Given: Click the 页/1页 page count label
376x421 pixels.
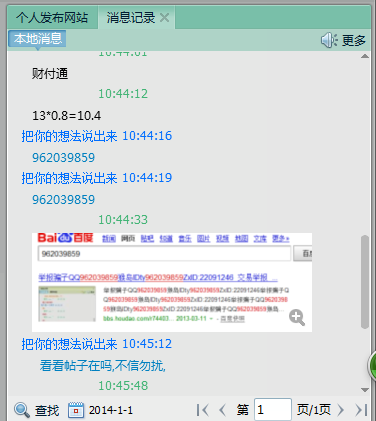Looking at the screenshot, I should 314,410.
